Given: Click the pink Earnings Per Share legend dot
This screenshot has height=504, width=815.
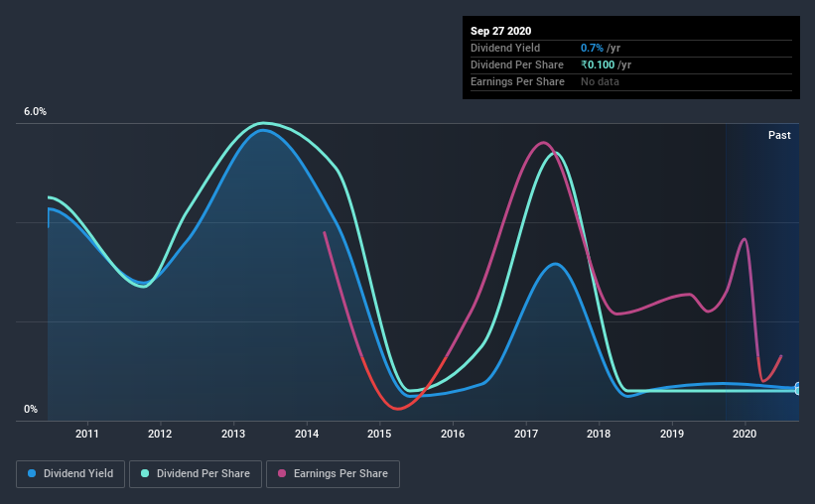Looking at the screenshot, I should pyautogui.click(x=282, y=473).
